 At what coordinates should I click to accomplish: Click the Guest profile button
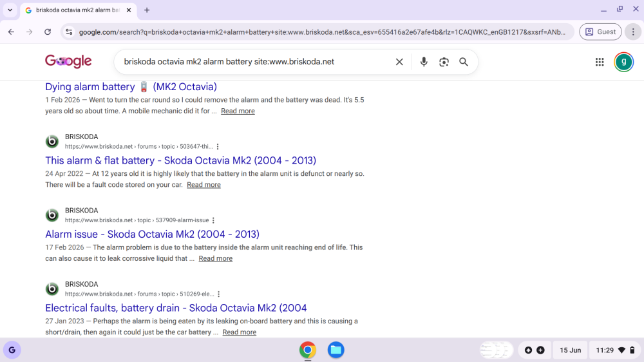coord(600,32)
